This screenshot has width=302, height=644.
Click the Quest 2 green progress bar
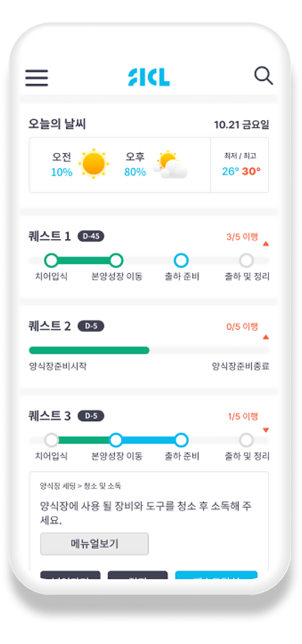[x=89, y=350]
